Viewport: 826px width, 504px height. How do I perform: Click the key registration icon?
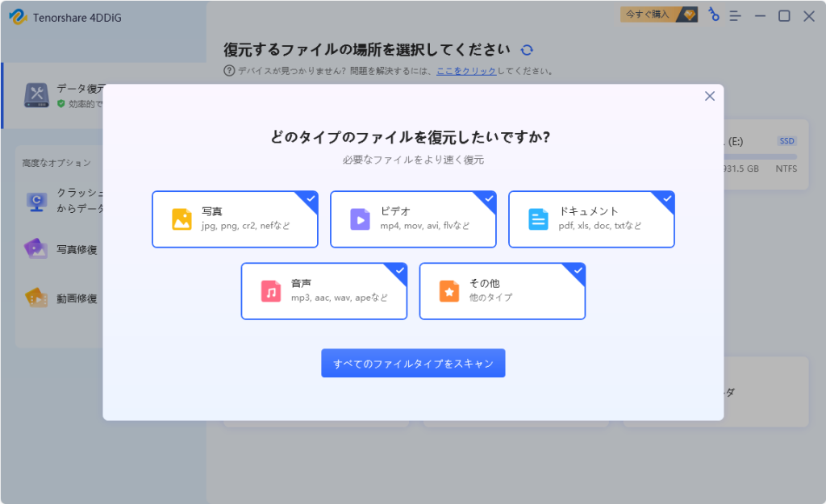tap(713, 15)
